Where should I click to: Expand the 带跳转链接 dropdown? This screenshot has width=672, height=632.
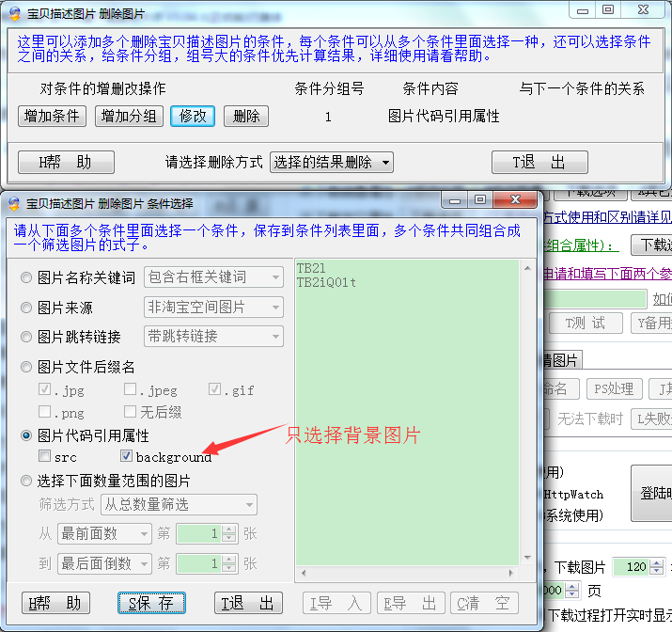(213, 337)
